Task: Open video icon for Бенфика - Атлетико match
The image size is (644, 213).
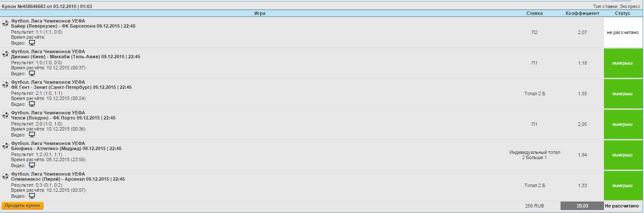Action: [x=32, y=165]
